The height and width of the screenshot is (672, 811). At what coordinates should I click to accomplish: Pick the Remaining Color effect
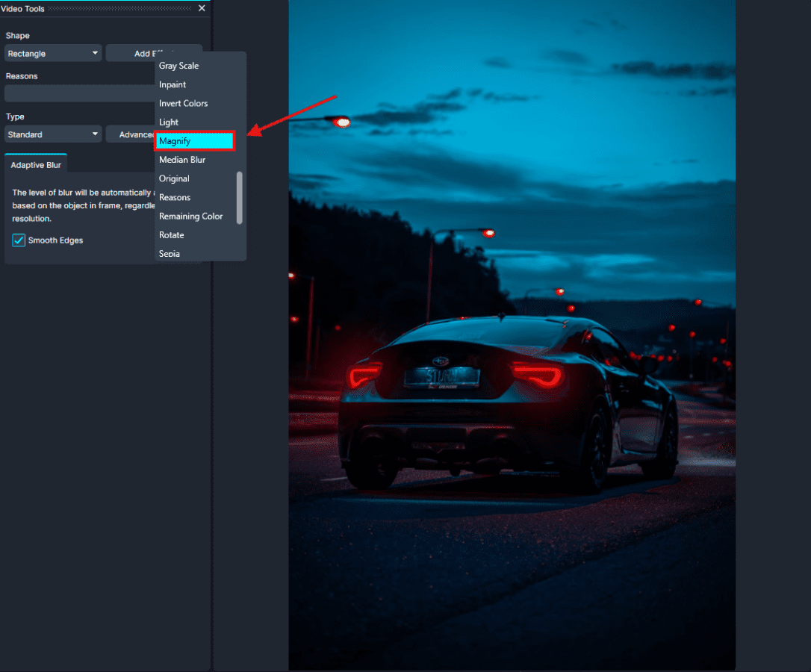[190, 216]
